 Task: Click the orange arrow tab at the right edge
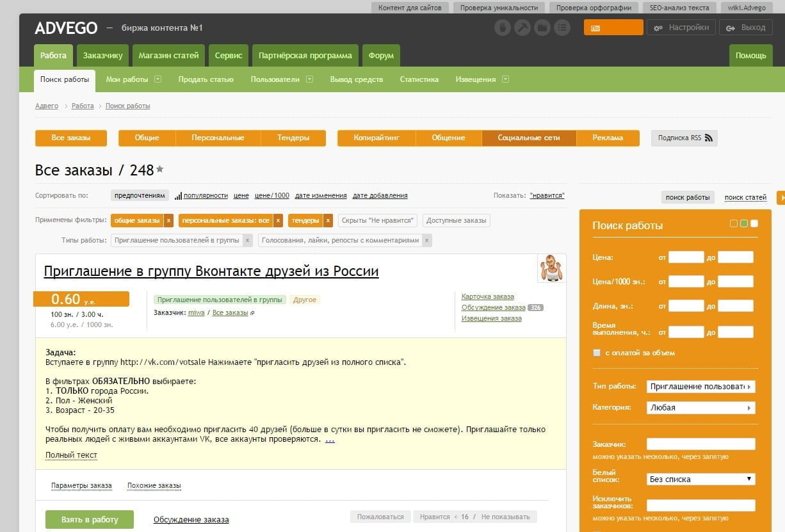pos(781,198)
